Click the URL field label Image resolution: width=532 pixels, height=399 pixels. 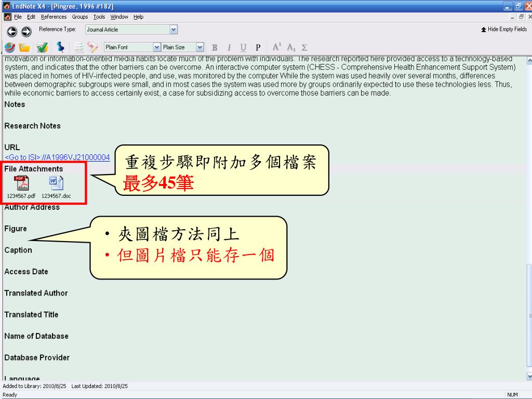pyautogui.click(x=12, y=147)
